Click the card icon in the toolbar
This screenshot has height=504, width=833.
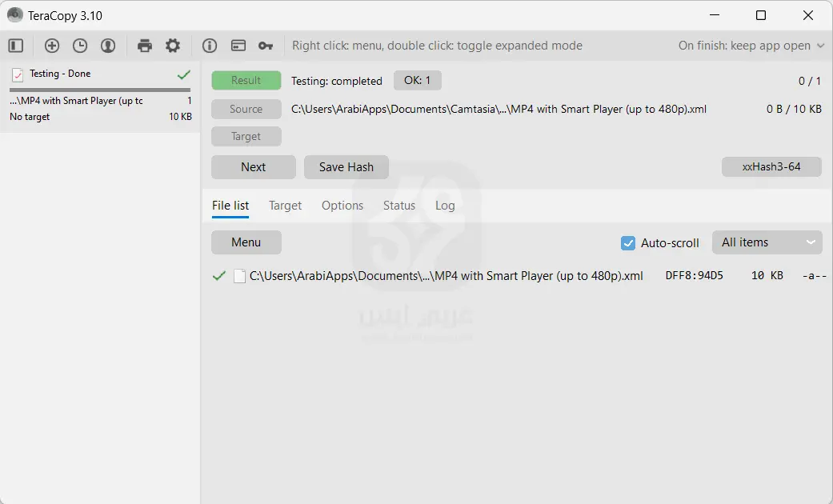pos(238,46)
